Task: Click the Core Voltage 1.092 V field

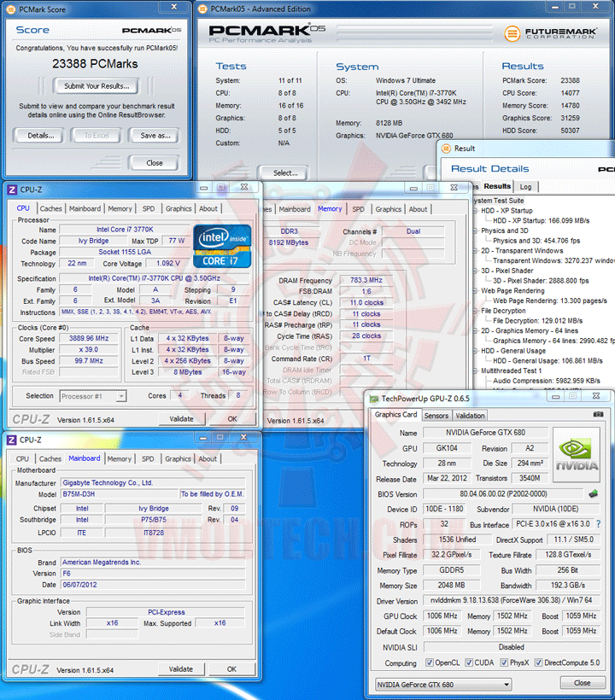Action: [168, 264]
